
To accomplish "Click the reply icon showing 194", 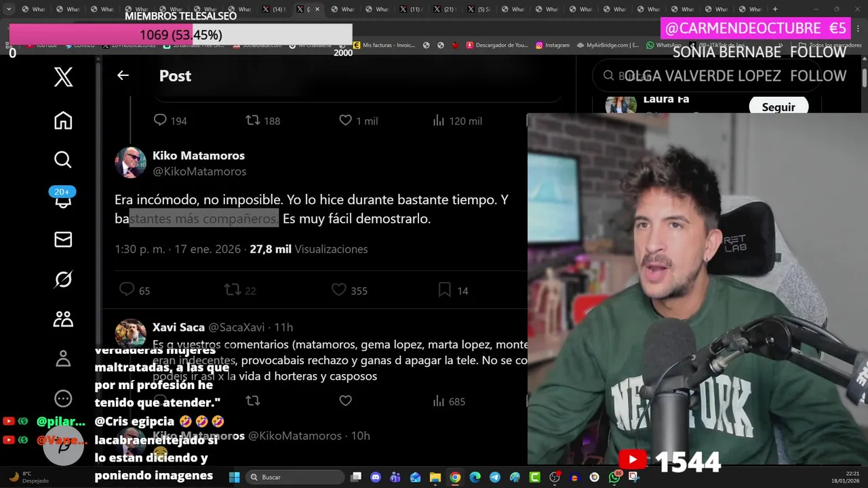I will (x=160, y=120).
